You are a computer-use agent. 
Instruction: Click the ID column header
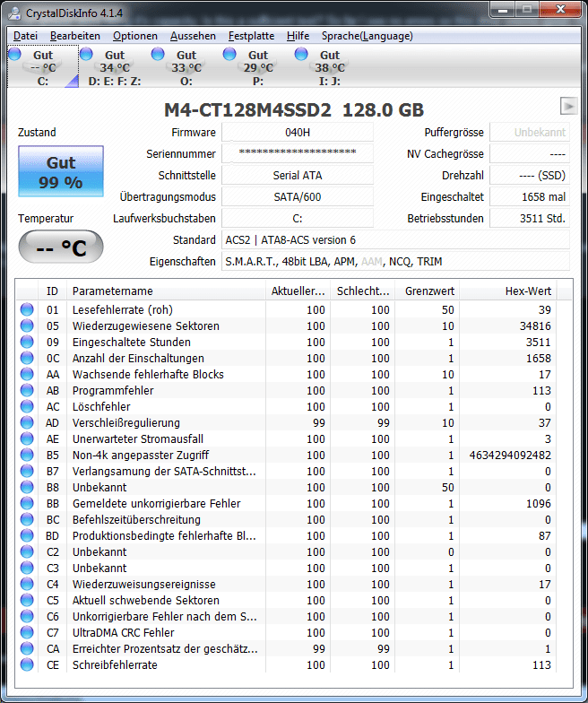52,291
